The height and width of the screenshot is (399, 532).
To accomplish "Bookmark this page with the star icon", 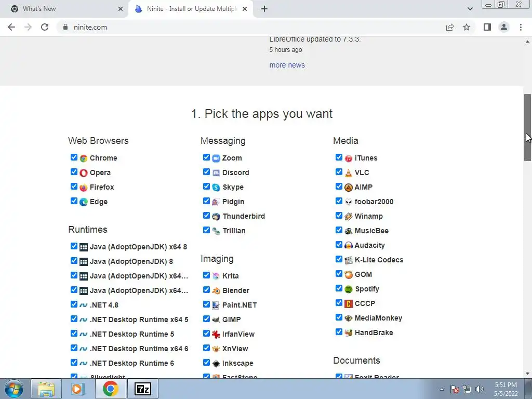I will (467, 27).
